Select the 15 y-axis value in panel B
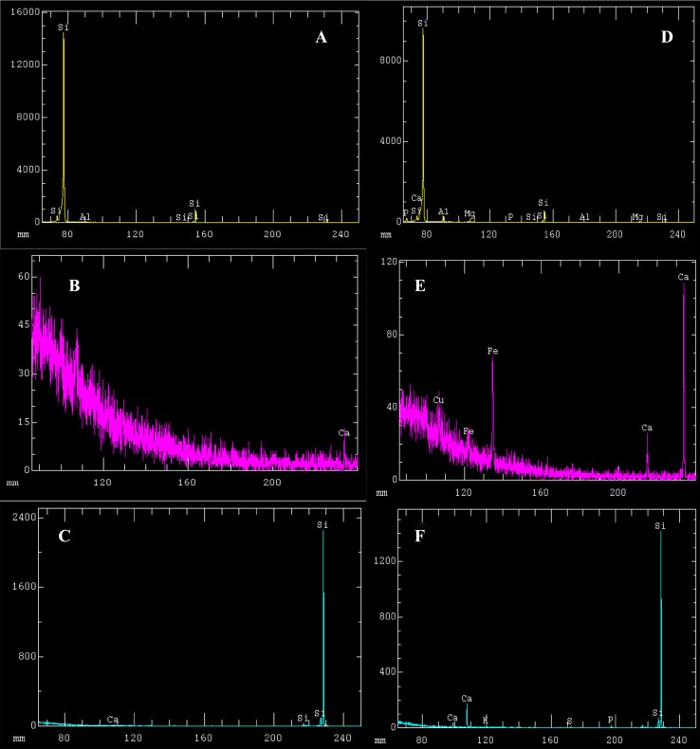This screenshot has width=700, height=749. (24, 422)
